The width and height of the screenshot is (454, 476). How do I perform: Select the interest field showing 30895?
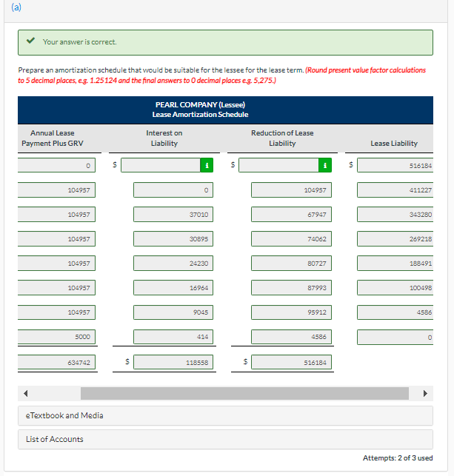click(173, 238)
